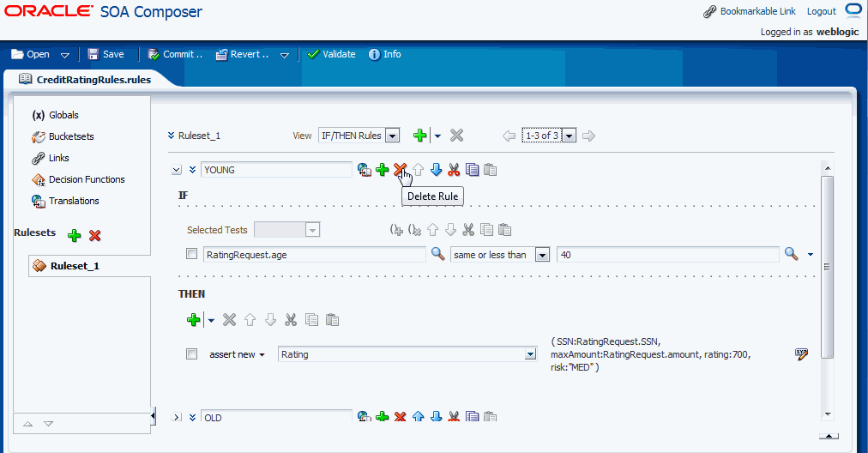The height and width of the screenshot is (453, 868).
Task: Click the Logout link
Action: pos(822,11)
